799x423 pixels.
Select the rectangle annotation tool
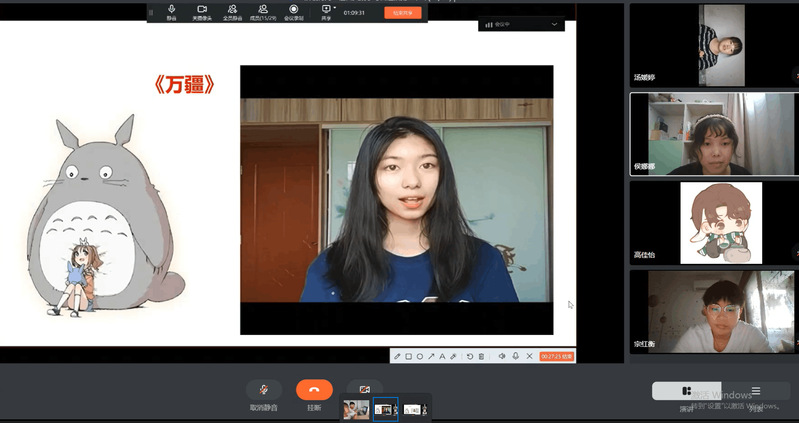pos(408,356)
